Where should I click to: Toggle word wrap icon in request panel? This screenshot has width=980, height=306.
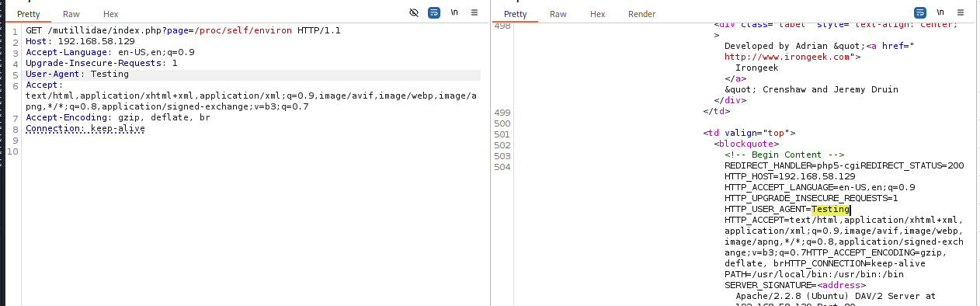coord(434,13)
